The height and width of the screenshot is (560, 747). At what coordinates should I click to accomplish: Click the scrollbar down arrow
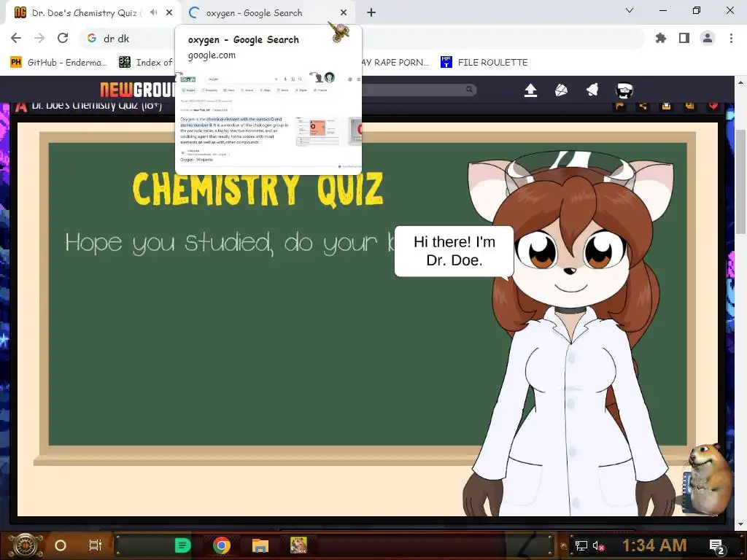[x=740, y=524]
